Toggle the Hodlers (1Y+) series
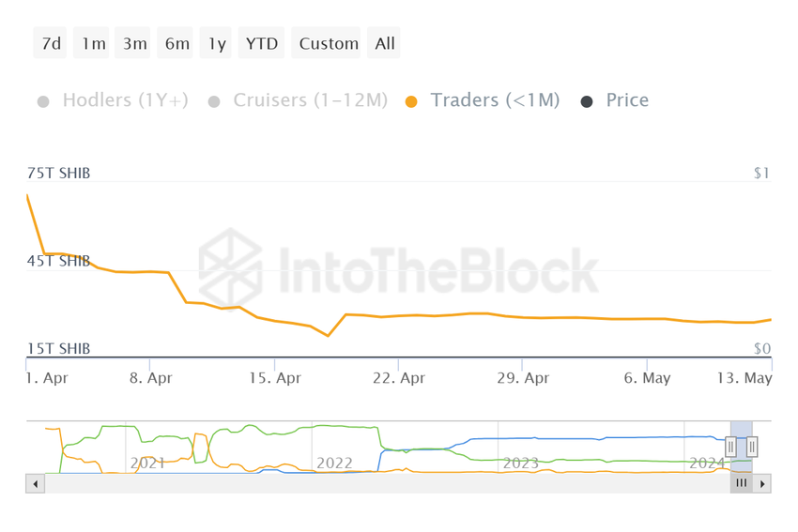The image size is (798, 532). 113,100
